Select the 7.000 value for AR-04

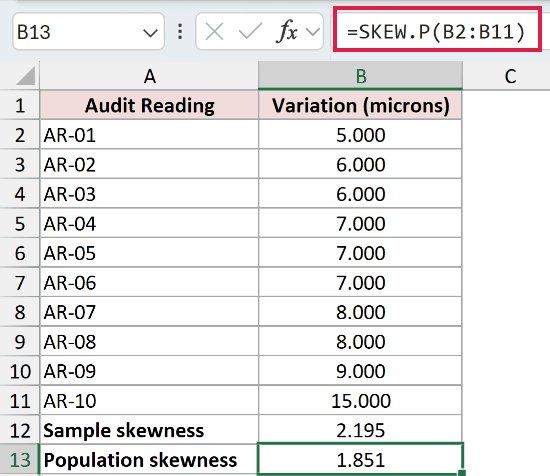coord(360,223)
